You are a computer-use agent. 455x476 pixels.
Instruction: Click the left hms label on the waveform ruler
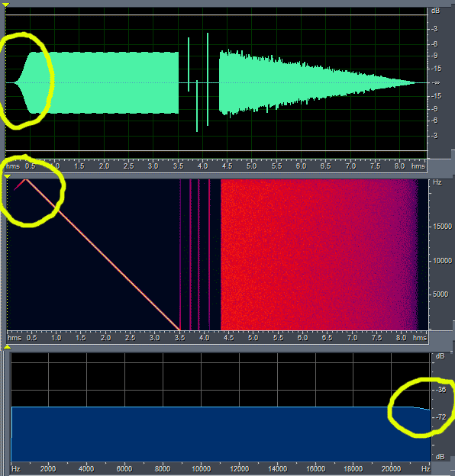(13, 166)
